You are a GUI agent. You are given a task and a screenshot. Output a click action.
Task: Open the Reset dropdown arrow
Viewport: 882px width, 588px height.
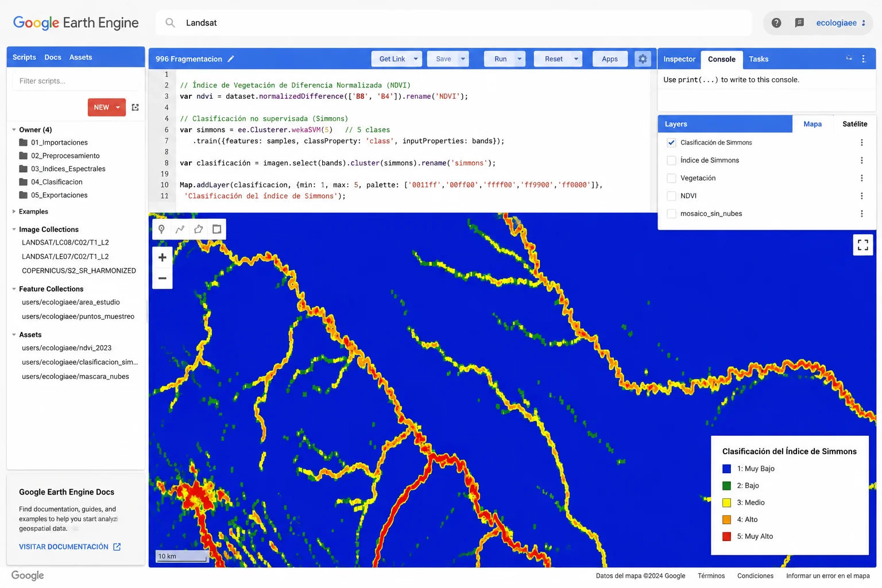(x=576, y=59)
